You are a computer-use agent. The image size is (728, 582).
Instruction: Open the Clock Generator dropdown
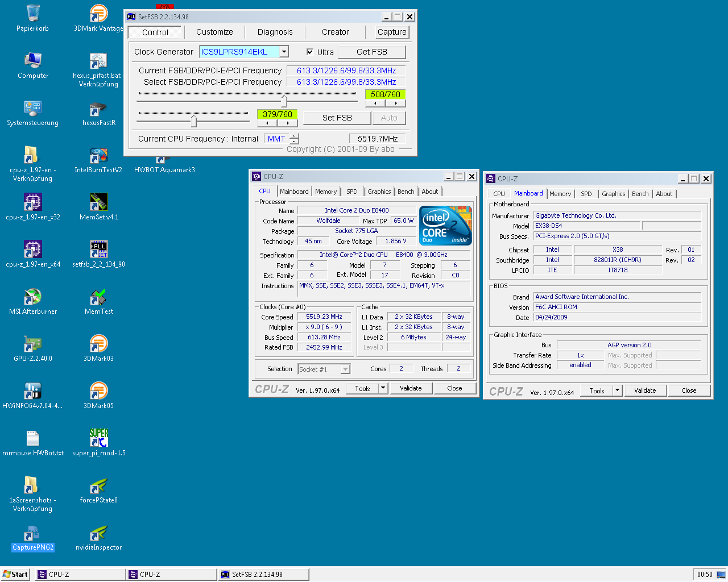pyautogui.click(x=284, y=52)
